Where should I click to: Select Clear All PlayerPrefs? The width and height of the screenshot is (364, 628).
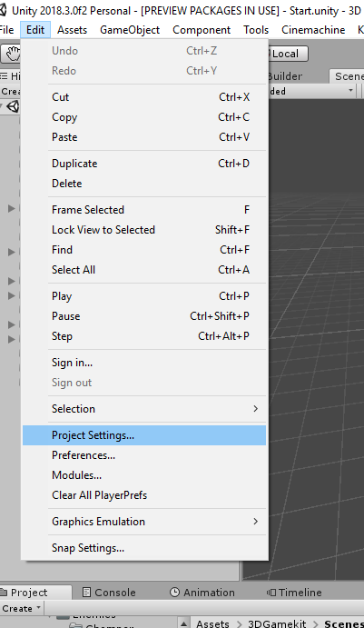(144, 495)
